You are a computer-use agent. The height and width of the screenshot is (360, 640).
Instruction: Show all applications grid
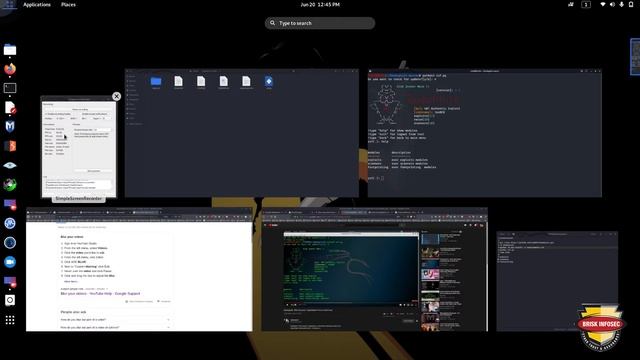click(10, 320)
